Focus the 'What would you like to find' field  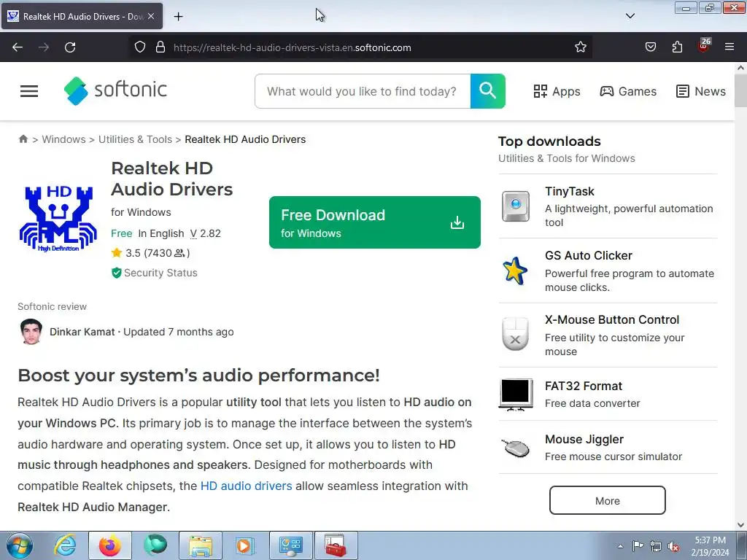click(363, 91)
